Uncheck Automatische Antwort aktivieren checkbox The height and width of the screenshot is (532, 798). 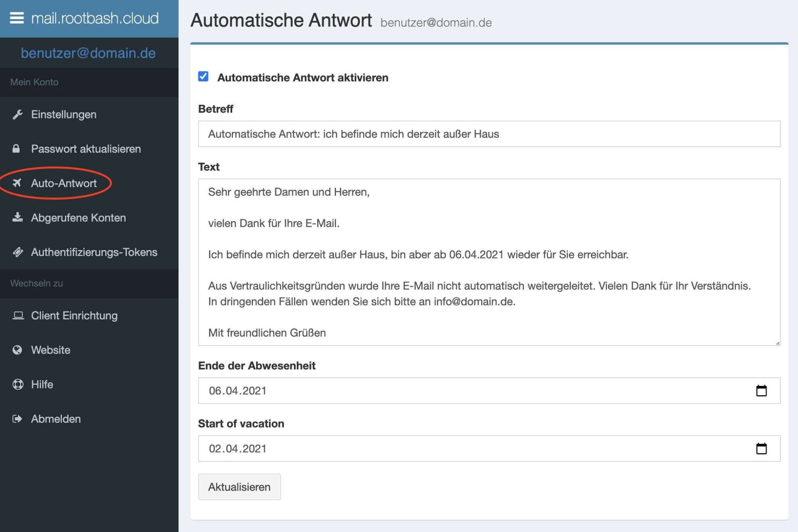pyautogui.click(x=203, y=77)
